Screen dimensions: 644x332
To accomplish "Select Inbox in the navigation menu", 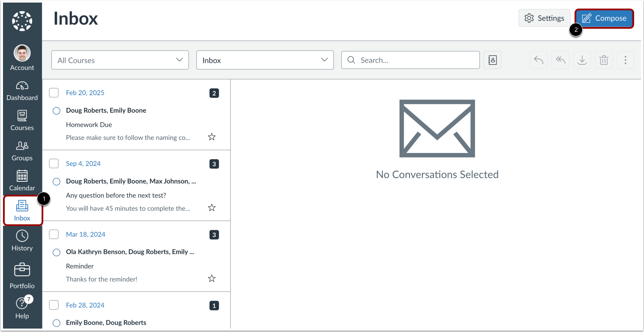I will pyautogui.click(x=22, y=211).
